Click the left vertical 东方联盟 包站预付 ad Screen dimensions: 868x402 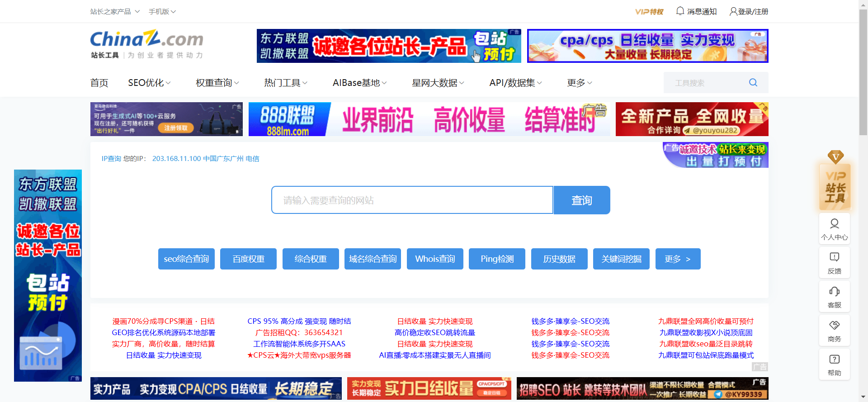[48, 275]
